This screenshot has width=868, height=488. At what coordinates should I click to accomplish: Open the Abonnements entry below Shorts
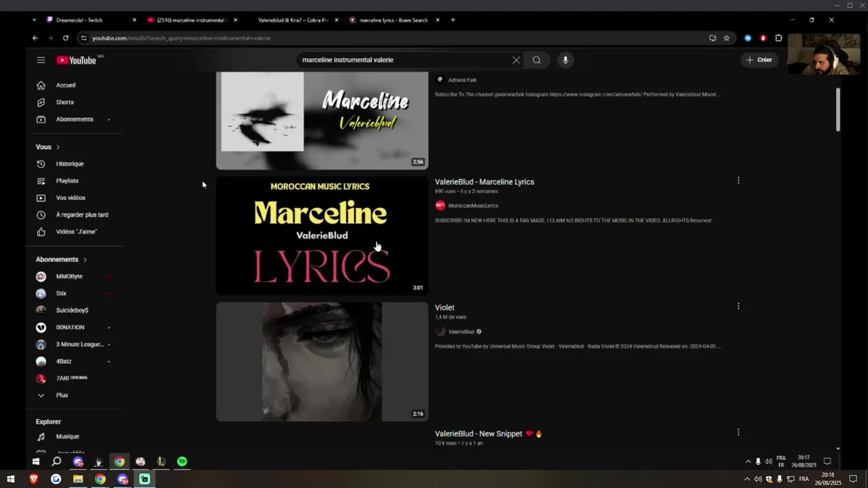pos(75,119)
